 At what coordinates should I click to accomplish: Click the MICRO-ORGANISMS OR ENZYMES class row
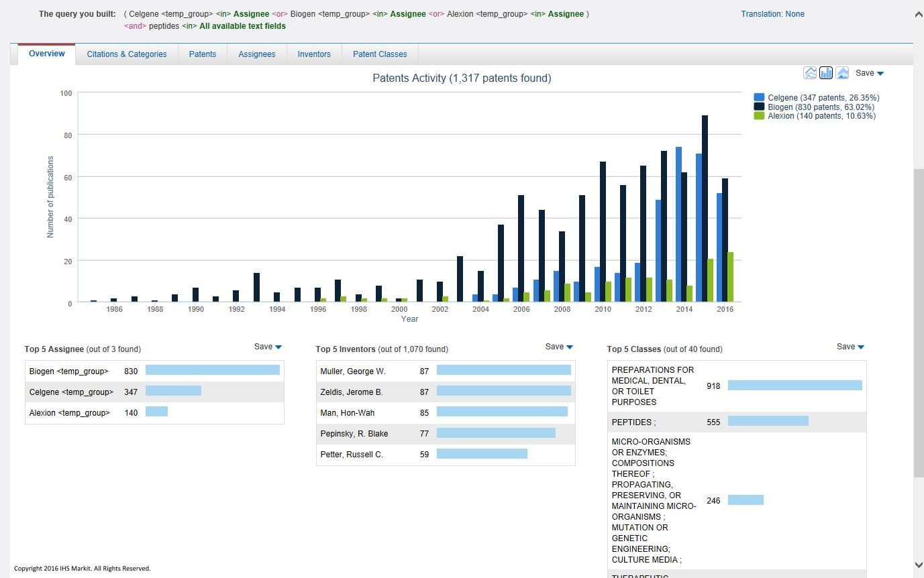click(x=737, y=501)
